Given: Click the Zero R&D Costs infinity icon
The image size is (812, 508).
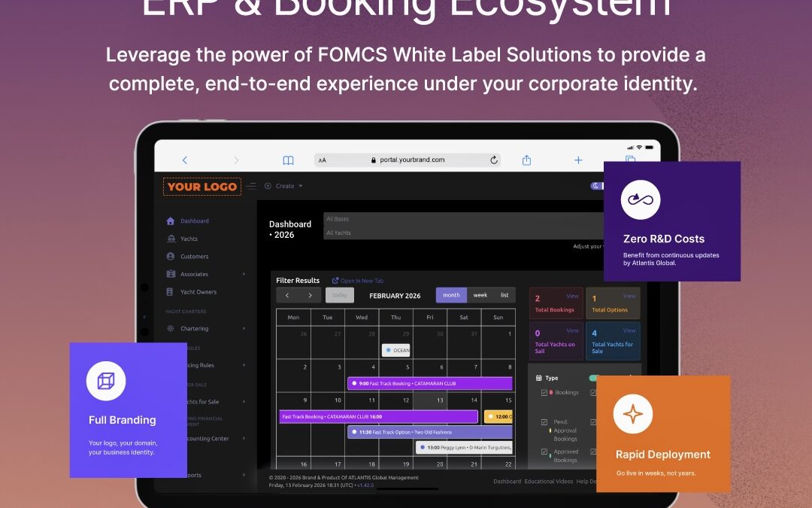Looking at the screenshot, I should pos(641,199).
